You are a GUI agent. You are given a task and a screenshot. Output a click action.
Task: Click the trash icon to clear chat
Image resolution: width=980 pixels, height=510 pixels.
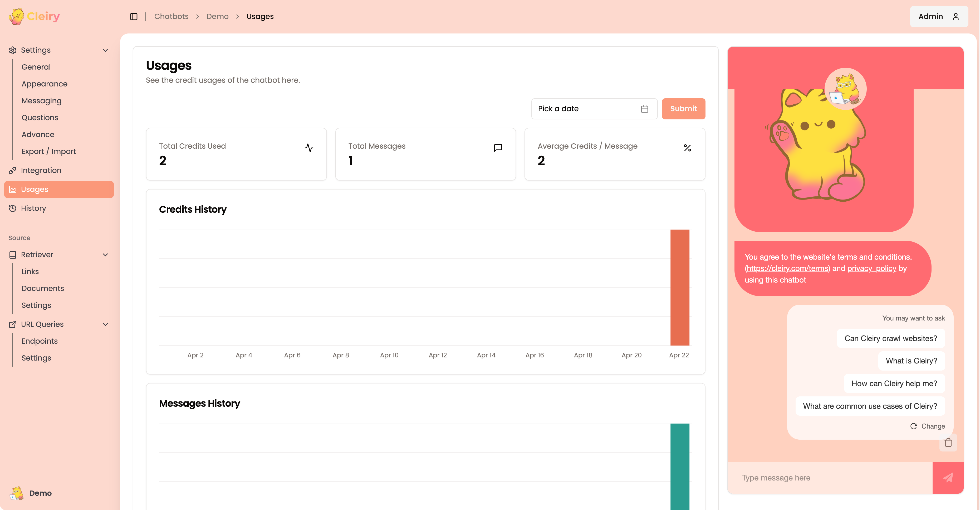point(948,443)
